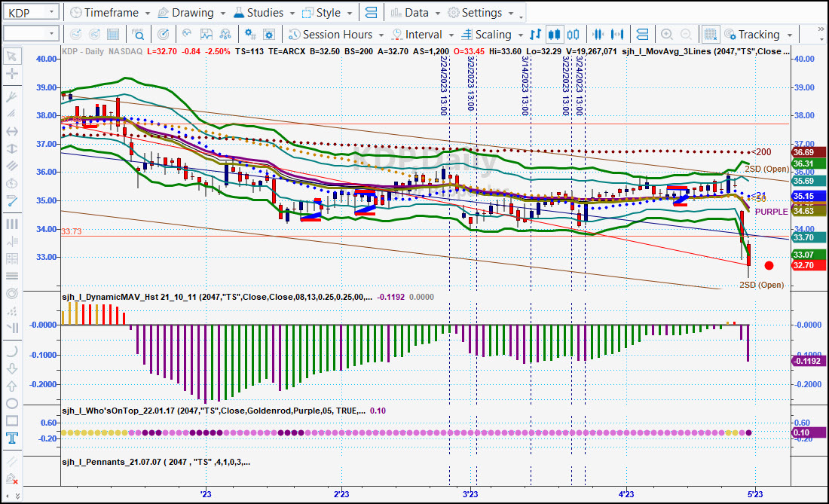
Task: Switch chart to hollow candlestick style
Action: (x=573, y=35)
